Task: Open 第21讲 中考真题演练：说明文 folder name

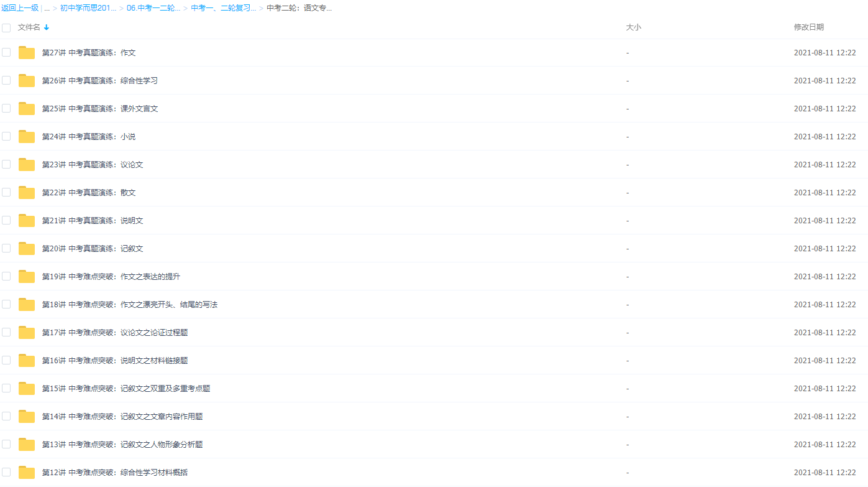Action: [93, 221]
